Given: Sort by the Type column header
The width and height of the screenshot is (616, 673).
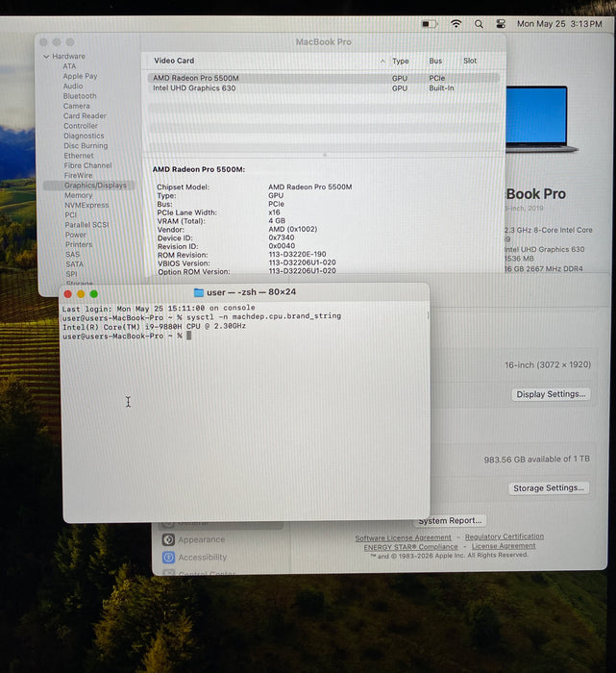Looking at the screenshot, I should coord(400,61).
